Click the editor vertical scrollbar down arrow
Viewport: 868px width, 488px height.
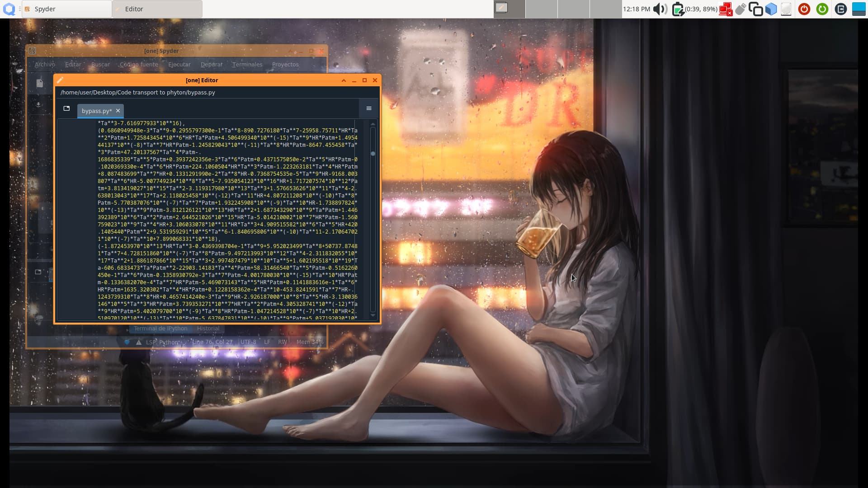click(x=373, y=315)
